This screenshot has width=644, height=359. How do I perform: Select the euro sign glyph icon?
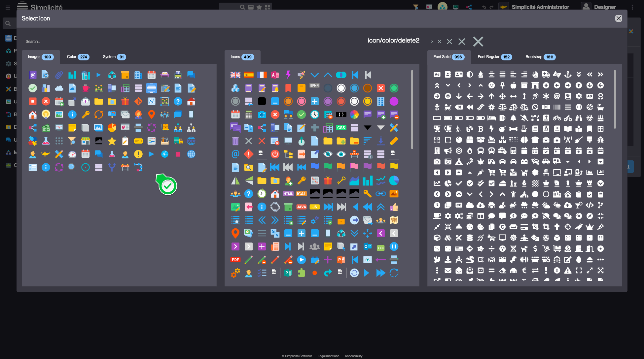(x=524, y=270)
